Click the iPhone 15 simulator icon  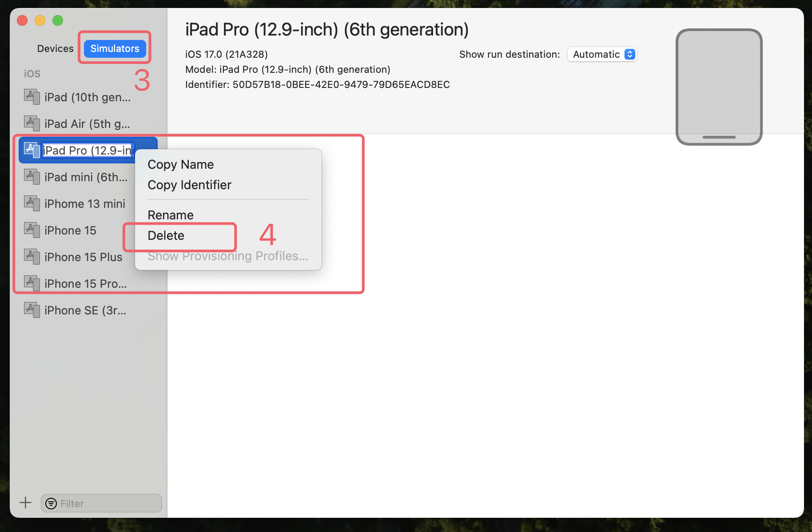(x=32, y=230)
